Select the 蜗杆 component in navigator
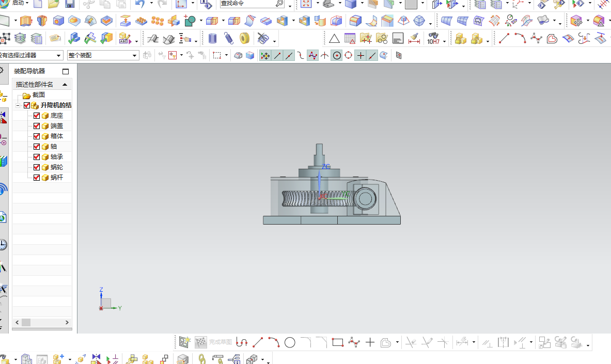This screenshot has height=364, width=611. coord(57,178)
